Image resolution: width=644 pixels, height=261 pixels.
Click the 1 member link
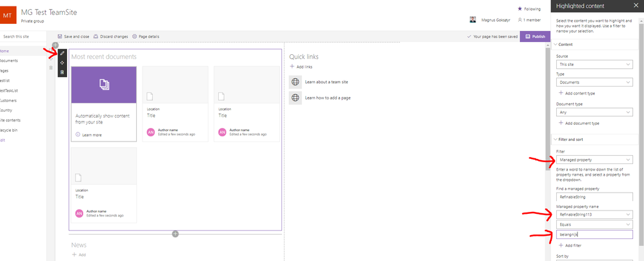pos(529,20)
